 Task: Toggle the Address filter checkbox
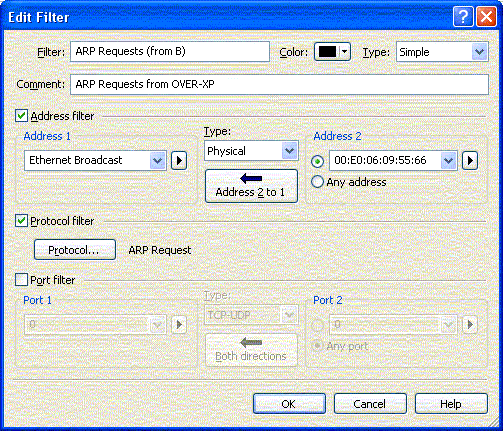(21, 116)
